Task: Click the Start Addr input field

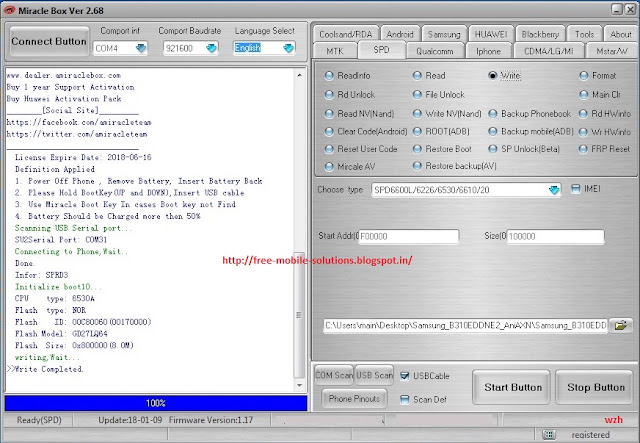Action: [409, 236]
